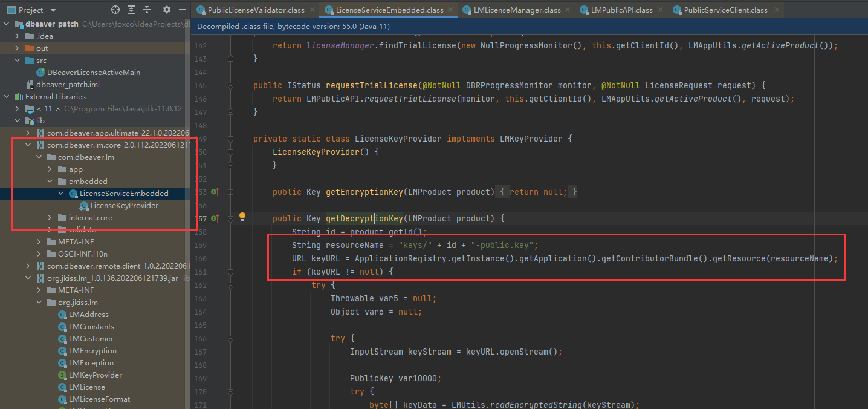868x409 pixels.
Task: Select LicenseKeyProvider in project tree
Action: click(x=125, y=206)
